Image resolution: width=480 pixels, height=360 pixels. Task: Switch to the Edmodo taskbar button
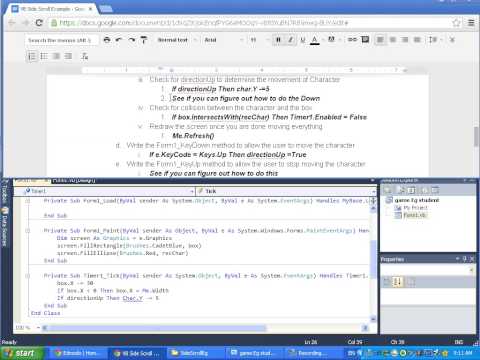79,353
